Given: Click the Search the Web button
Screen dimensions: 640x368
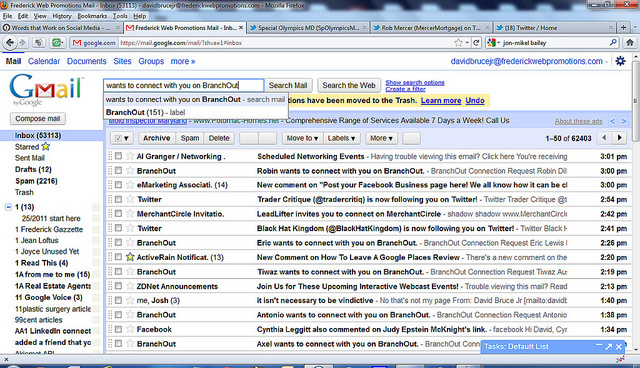Looking at the screenshot, I should (x=349, y=85).
